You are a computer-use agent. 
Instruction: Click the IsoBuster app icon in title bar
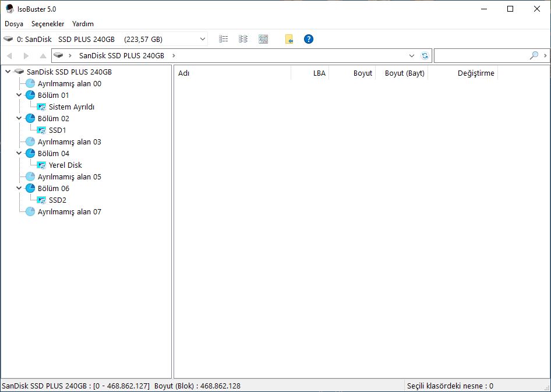click(x=9, y=9)
